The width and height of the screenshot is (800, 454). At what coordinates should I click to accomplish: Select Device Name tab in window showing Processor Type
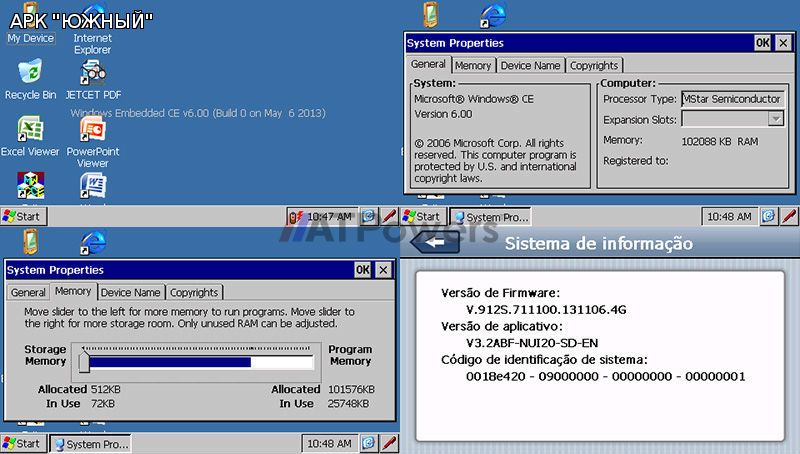pyautogui.click(x=530, y=65)
